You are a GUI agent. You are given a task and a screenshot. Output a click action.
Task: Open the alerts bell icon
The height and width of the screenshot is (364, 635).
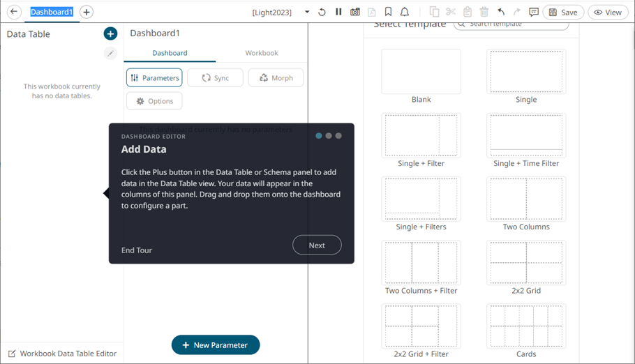click(405, 12)
